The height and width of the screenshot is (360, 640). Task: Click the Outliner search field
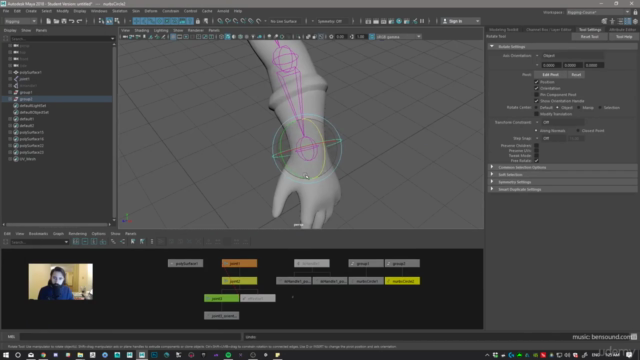coord(62,39)
